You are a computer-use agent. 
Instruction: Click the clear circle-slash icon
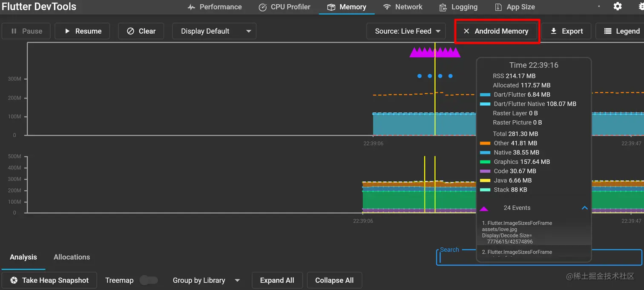[131, 31]
